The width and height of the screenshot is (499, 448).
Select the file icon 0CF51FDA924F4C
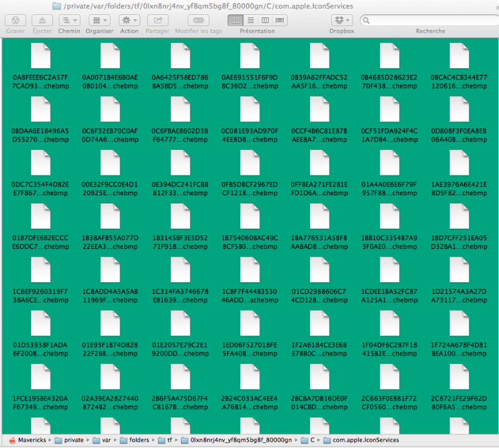389,110
